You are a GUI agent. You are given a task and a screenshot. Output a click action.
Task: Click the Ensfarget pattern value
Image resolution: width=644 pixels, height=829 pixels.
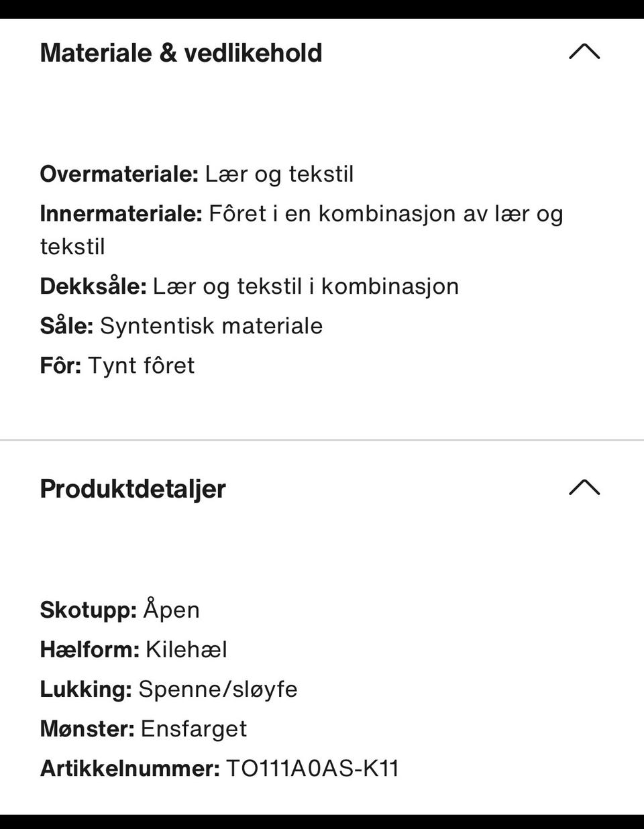[x=194, y=729]
